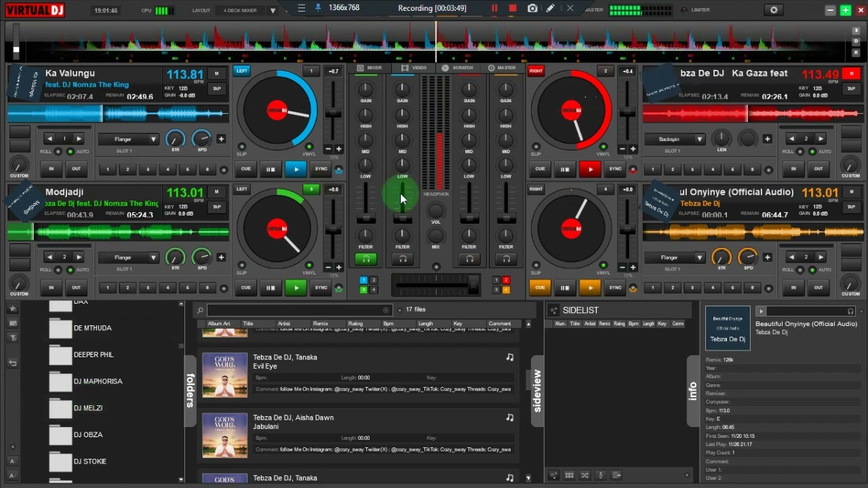
Task: Click the red play button on the Ka Gaza deck
Action: coord(590,169)
